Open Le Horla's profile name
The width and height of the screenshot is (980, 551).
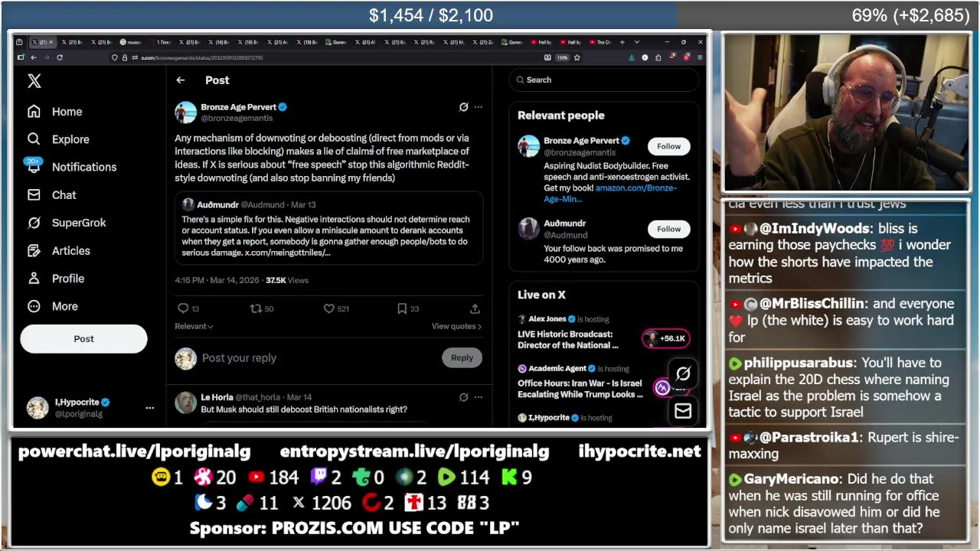click(217, 397)
